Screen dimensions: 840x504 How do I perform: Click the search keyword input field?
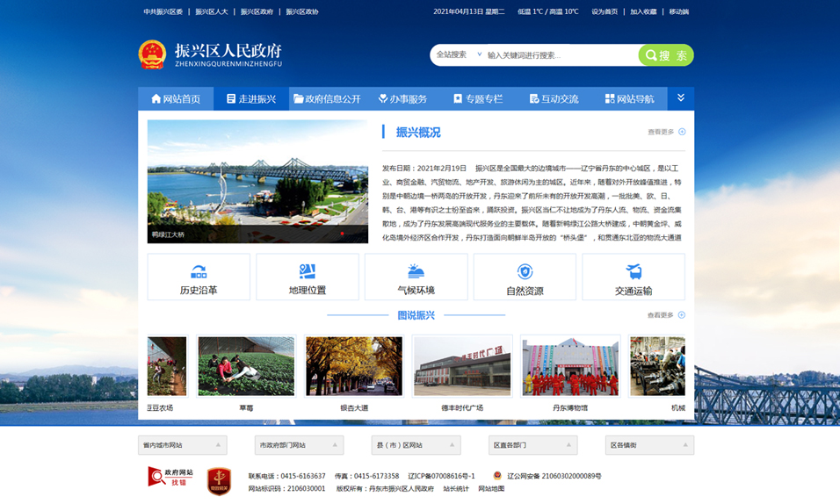(x=559, y=55)
